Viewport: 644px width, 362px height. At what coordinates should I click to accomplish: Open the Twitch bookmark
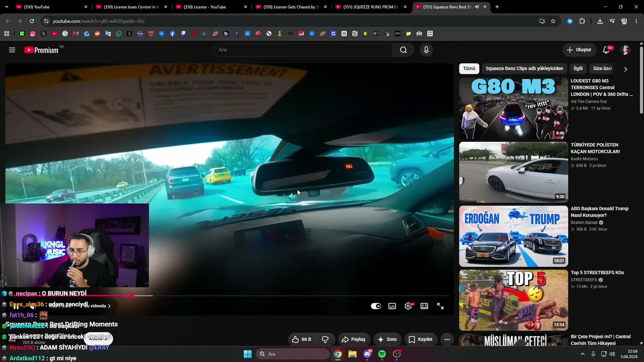[x=183, y=34]
